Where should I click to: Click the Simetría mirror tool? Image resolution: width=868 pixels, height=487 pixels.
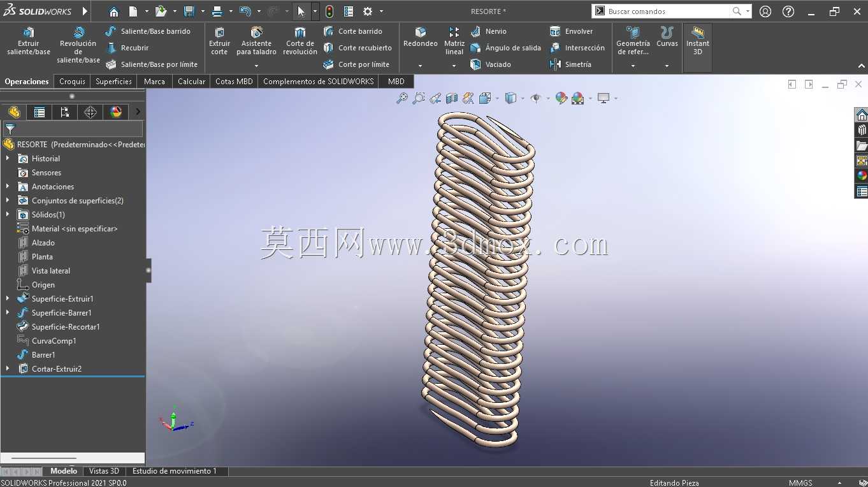tap(570, 64)
